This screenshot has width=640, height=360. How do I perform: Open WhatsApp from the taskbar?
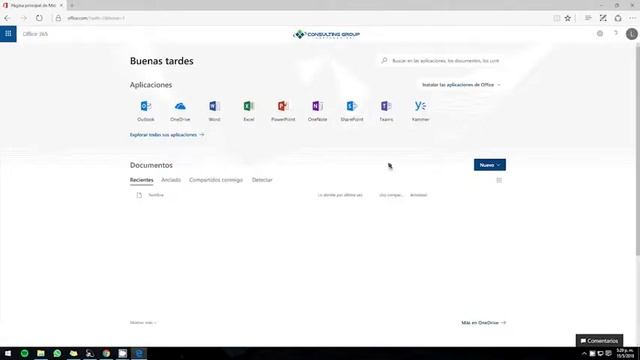click(x=57, y=353)
